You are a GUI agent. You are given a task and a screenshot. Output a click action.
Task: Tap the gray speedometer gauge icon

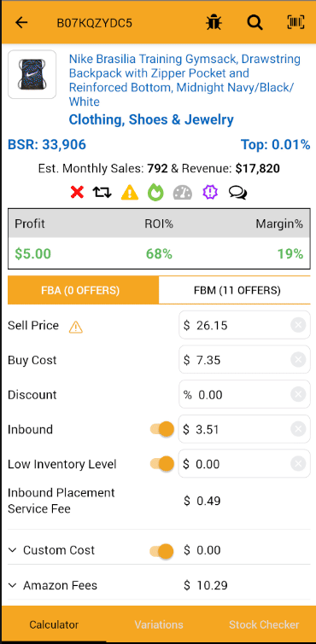(183, 192)
